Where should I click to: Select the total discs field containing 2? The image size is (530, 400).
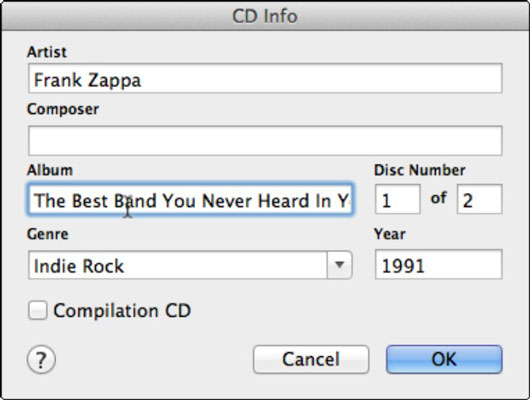click(x=479, y=199)
